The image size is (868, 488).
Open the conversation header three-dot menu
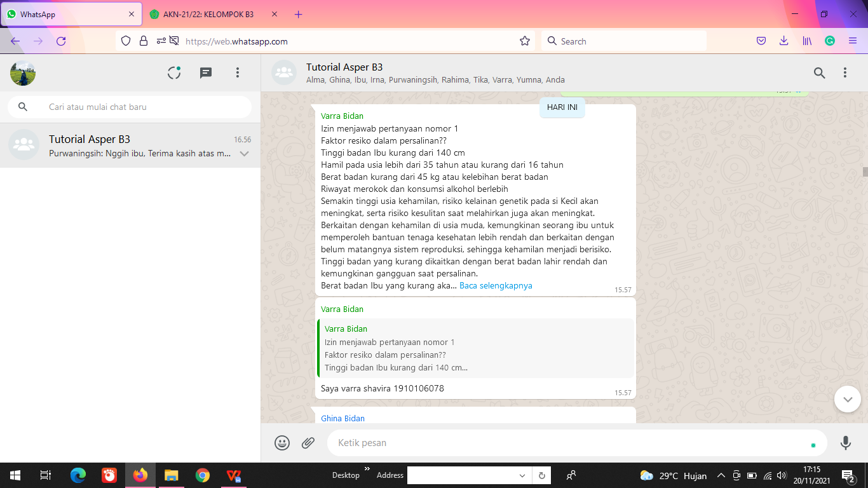pyautogui.click(x=845, y=73)
